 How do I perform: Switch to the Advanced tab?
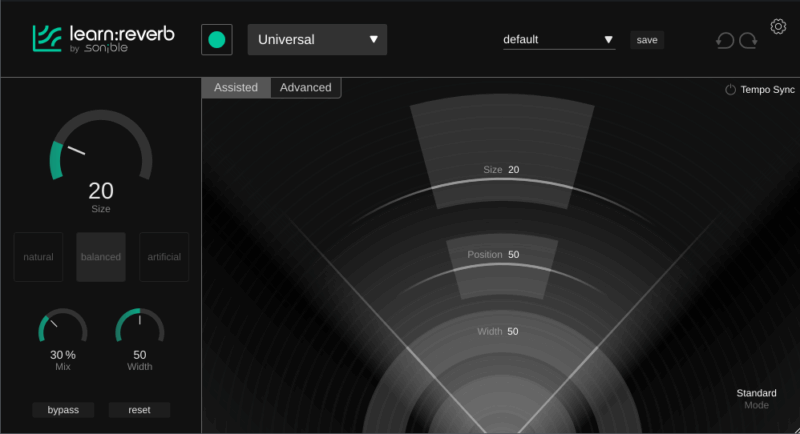[x=305, y=88]
